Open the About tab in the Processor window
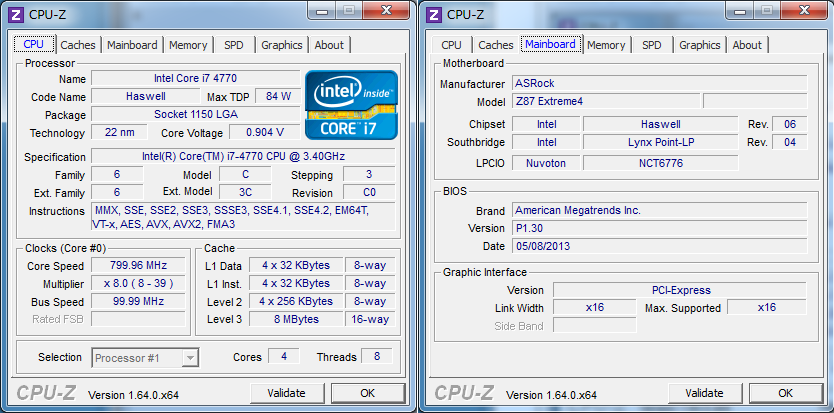 point(329,45)
